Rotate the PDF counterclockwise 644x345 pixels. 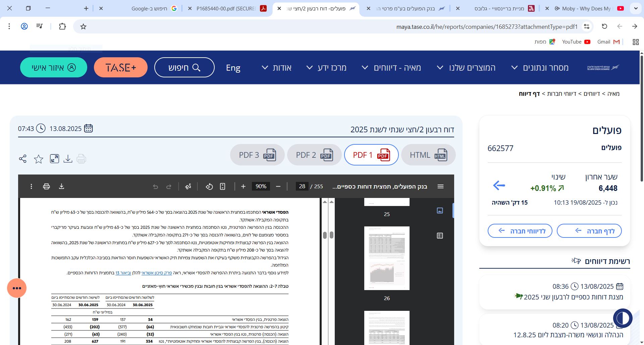click(209, 186)
